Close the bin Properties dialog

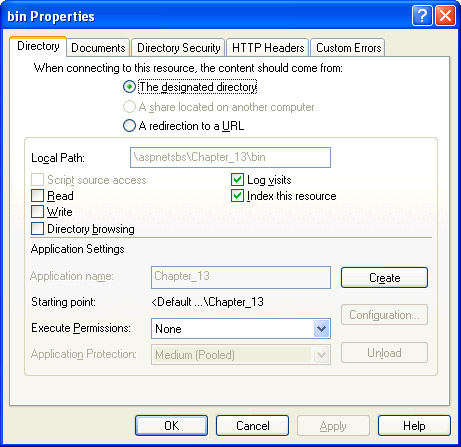click(445, 16)
